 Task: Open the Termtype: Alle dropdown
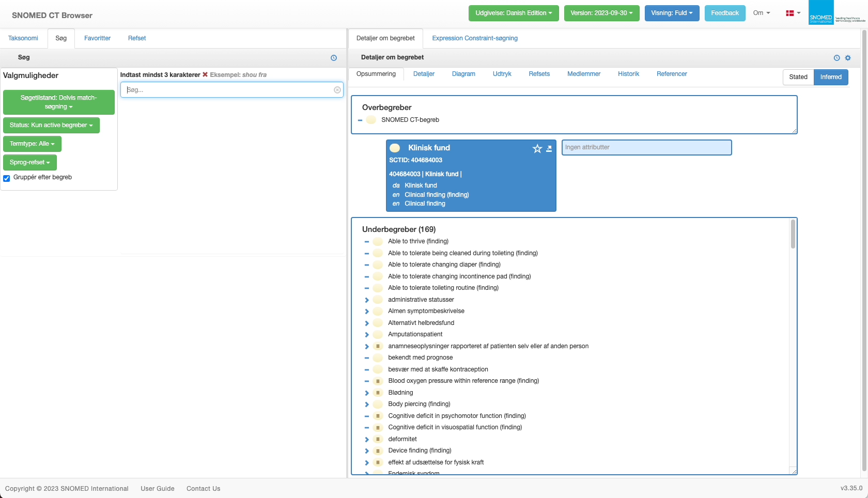click(x=32, y=144)
